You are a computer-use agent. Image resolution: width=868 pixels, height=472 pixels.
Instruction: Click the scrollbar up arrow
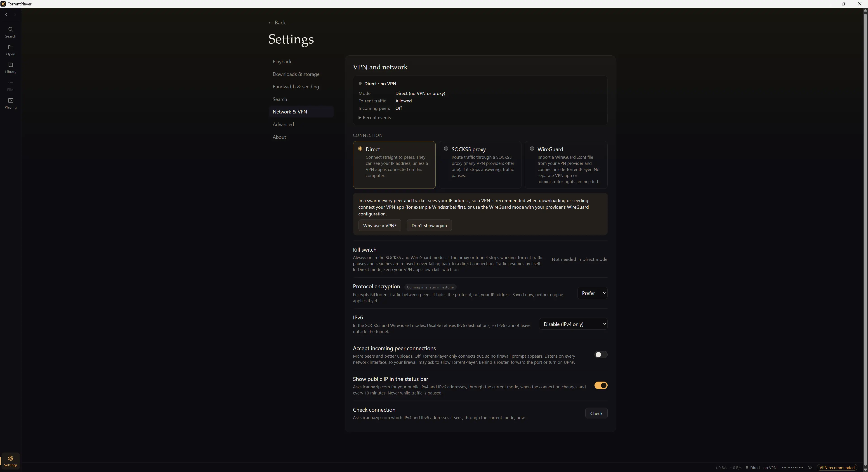point(865,10)
